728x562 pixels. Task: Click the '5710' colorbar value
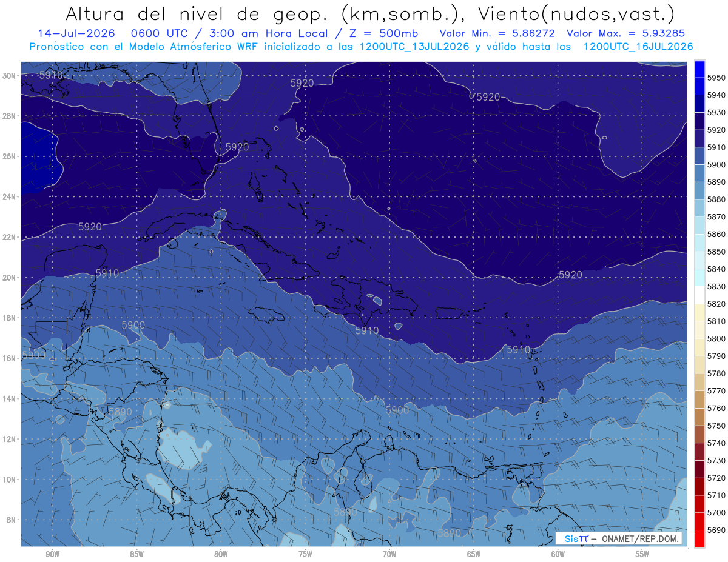tap(717, 495)
